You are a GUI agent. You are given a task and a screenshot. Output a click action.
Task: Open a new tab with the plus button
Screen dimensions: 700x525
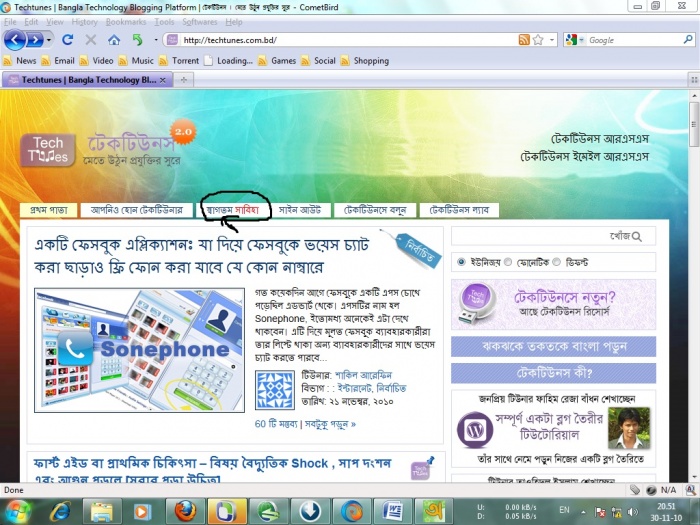(183, 80)
